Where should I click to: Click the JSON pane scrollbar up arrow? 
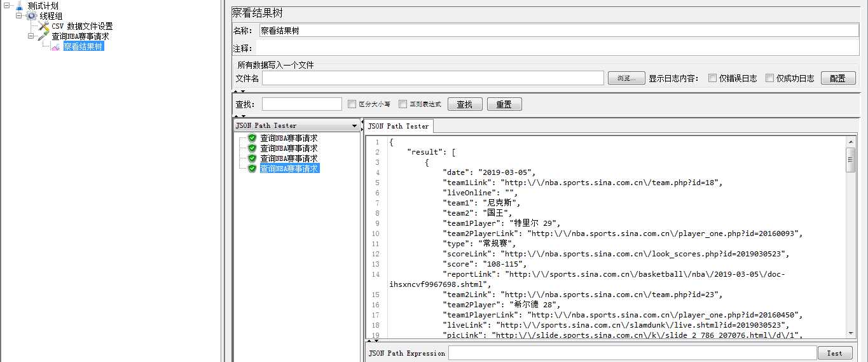tap(850, 143)
